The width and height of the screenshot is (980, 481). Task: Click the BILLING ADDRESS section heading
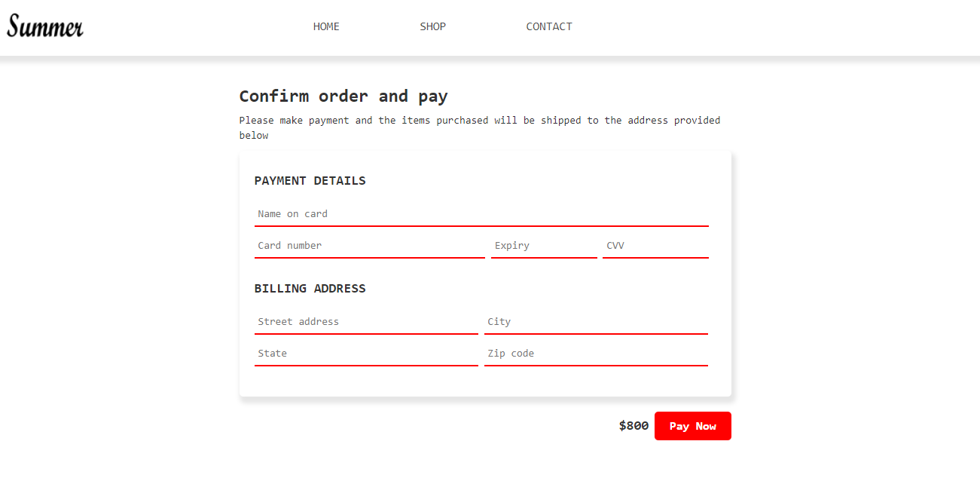310,289
